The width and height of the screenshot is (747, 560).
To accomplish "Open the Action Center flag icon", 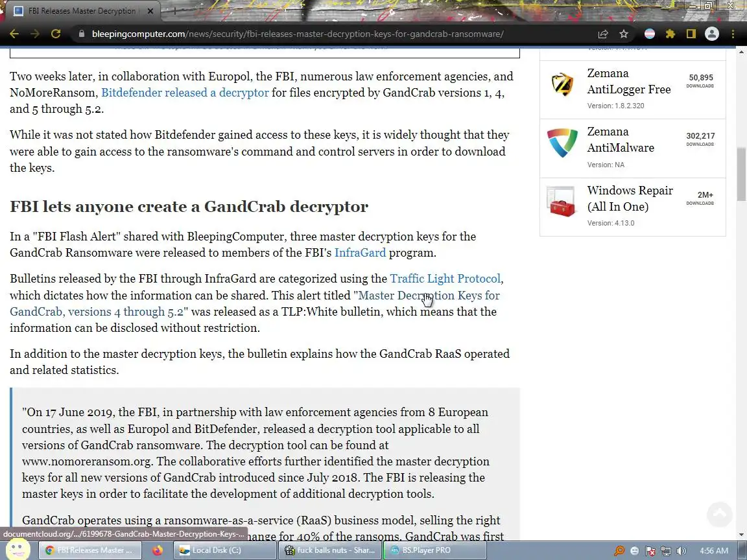I will coord(650,550).
